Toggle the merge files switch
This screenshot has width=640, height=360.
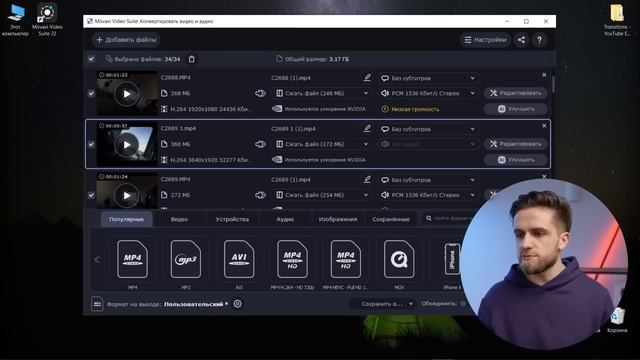tap(462, 304)
